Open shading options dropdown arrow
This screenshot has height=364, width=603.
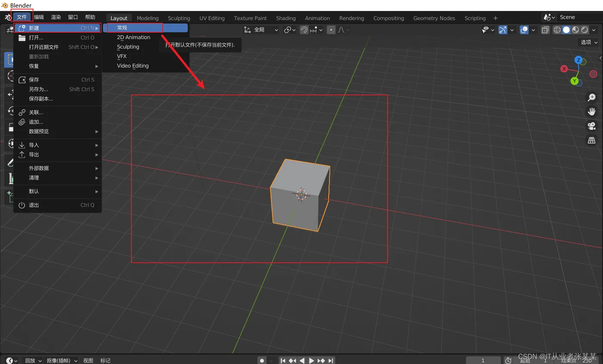pos(594,30)
